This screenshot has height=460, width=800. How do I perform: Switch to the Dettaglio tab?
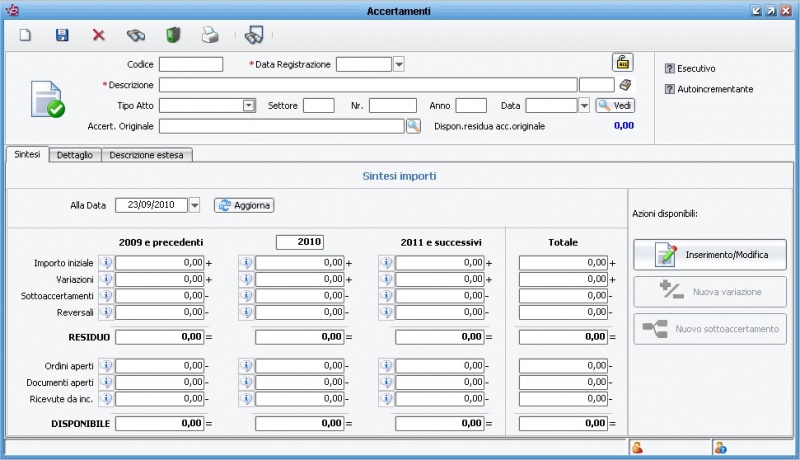tap(75, 155)
